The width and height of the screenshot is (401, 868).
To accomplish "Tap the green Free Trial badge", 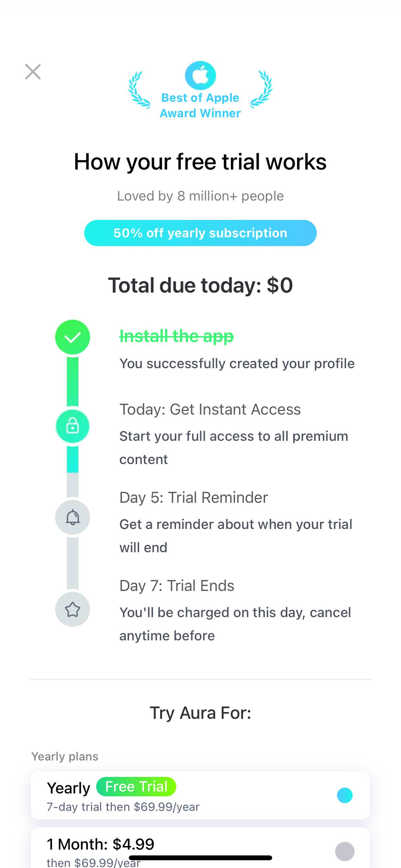I will pos(136,787).
